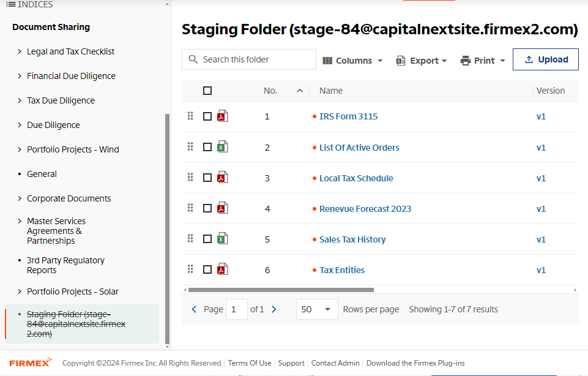Image resolution: width=588 pixels, height=376 pixels.
Task: Click v1 version of Tax Entities
Action: [x=541, y=270]
